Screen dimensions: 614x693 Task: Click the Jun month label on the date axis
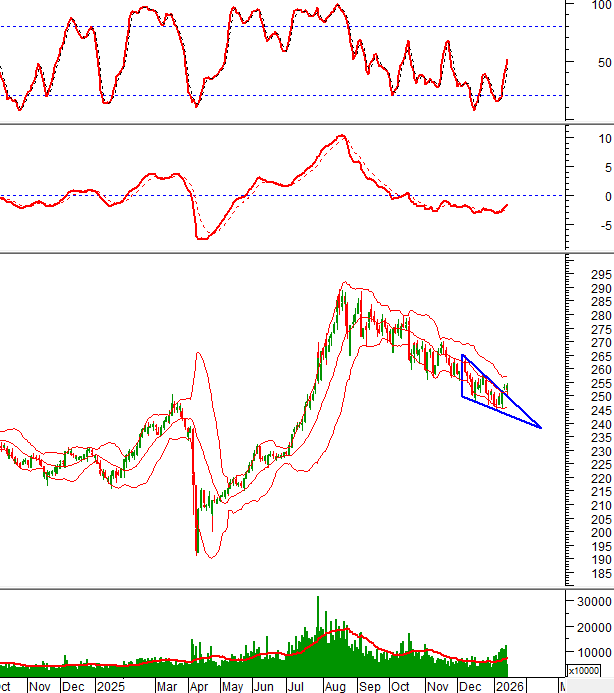(x=265, y=687)
